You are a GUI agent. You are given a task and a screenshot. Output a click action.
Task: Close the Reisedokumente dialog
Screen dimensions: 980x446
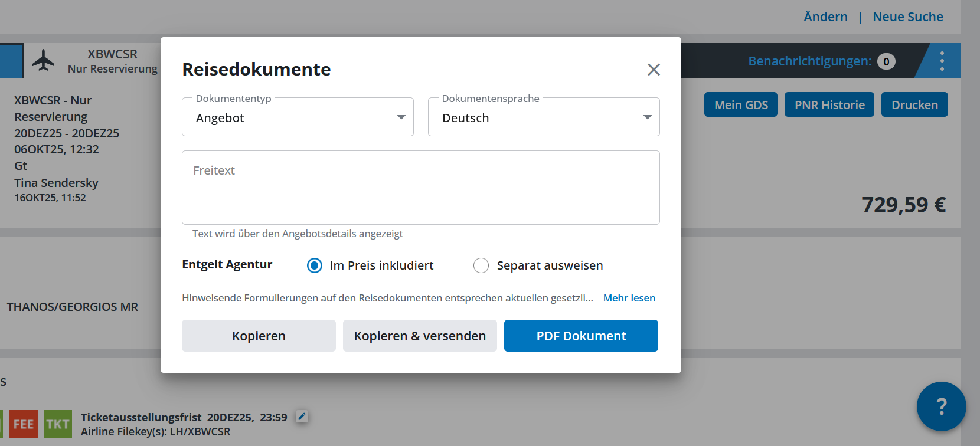(x=654, y=70)
